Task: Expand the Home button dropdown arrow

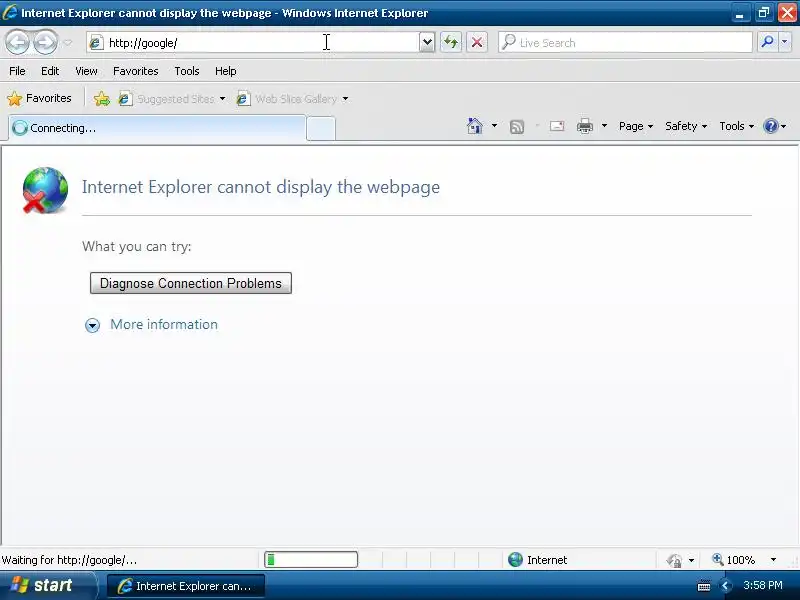Action: point(494,126)
